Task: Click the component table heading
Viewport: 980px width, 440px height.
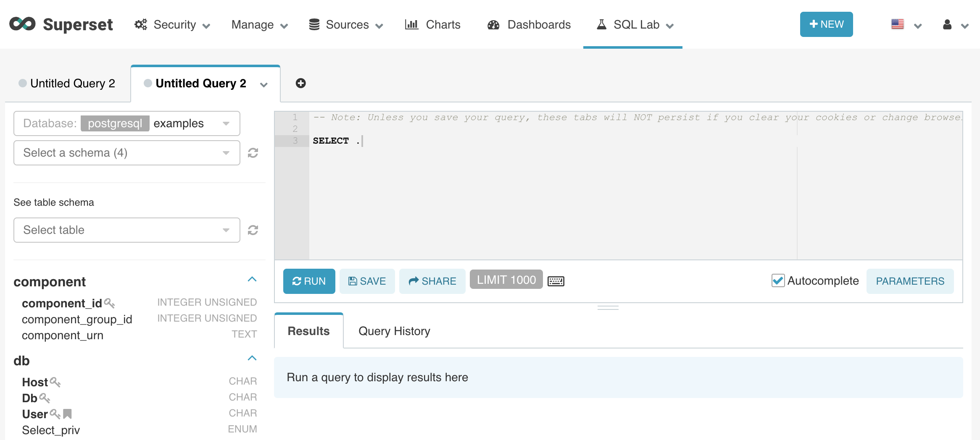Action: click(50, 282)
